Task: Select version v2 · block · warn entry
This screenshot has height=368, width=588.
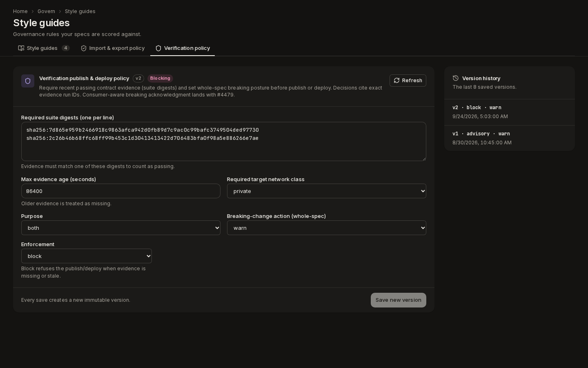Action: point(510,112)
